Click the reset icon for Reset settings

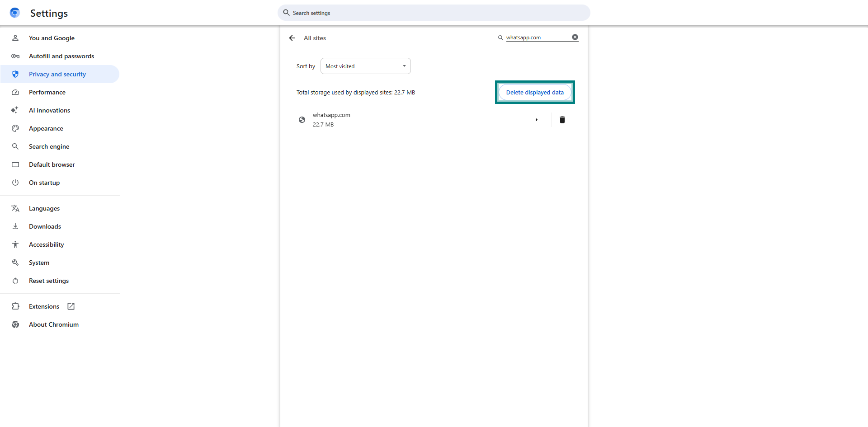coord(15,281)
